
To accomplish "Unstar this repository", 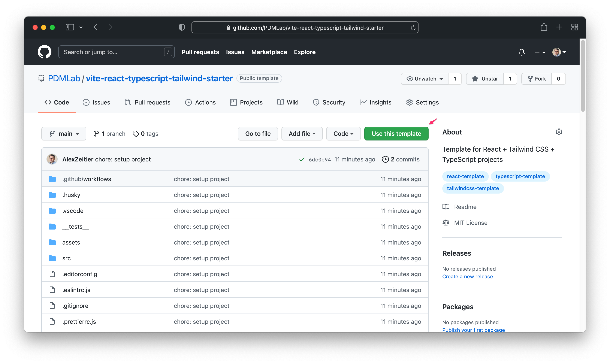I will [x=485, y=79].
